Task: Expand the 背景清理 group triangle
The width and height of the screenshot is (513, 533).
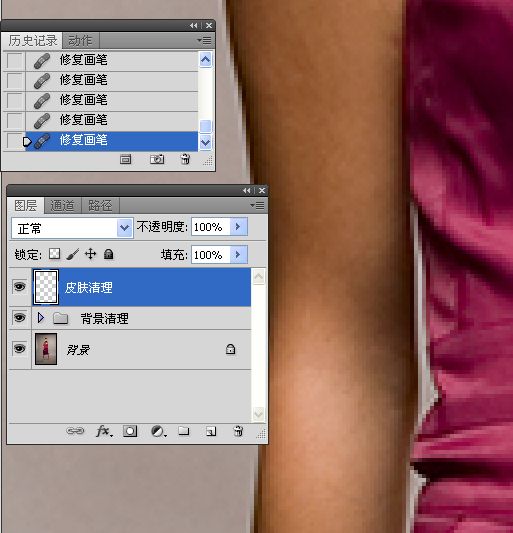Action: tap(41, 318)
